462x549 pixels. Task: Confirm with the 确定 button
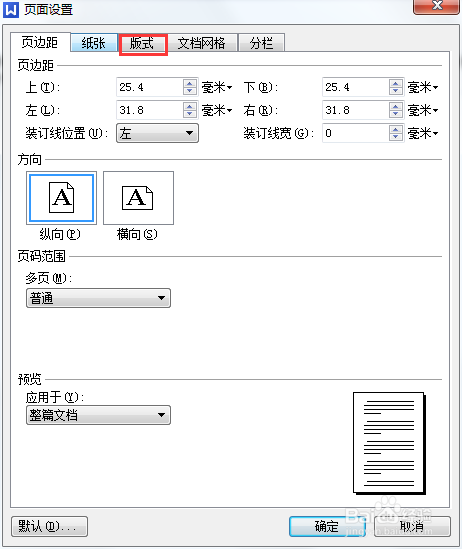click(327, 526)
